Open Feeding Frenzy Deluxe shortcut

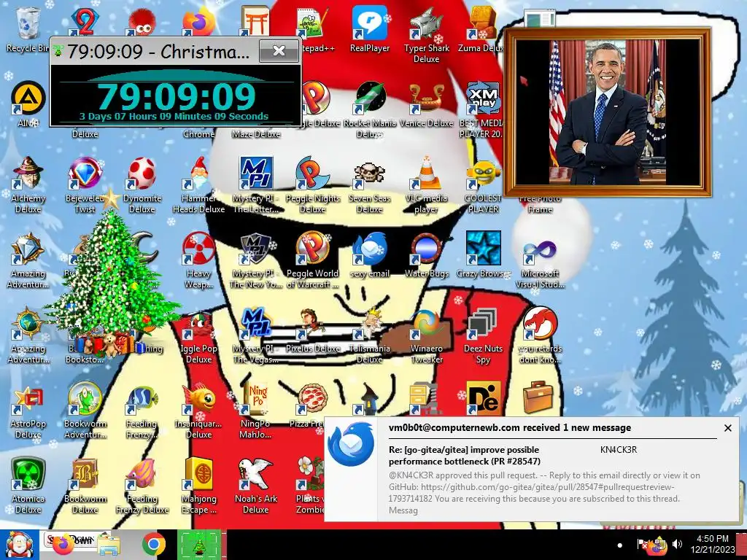coord(142,486)
